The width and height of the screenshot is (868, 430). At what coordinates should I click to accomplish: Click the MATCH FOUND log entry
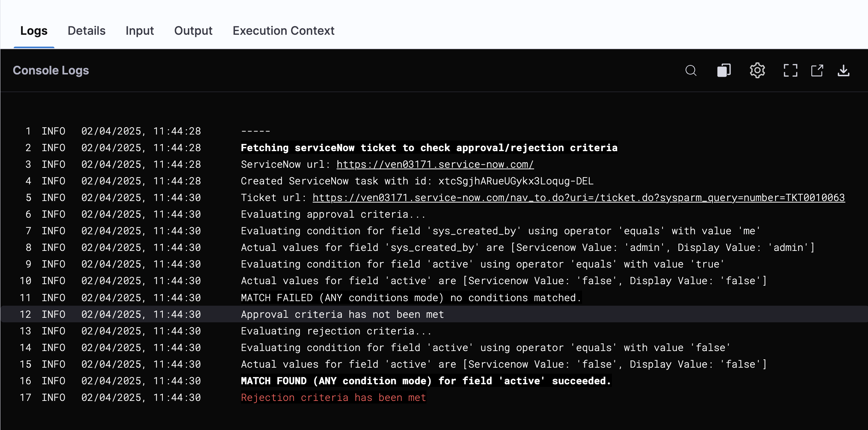(x=426, y=381)
